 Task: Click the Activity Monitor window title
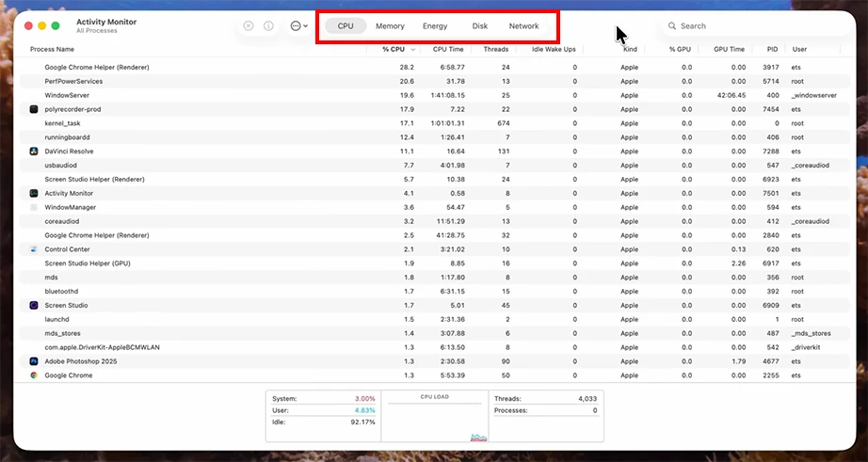tap(106, 23)
